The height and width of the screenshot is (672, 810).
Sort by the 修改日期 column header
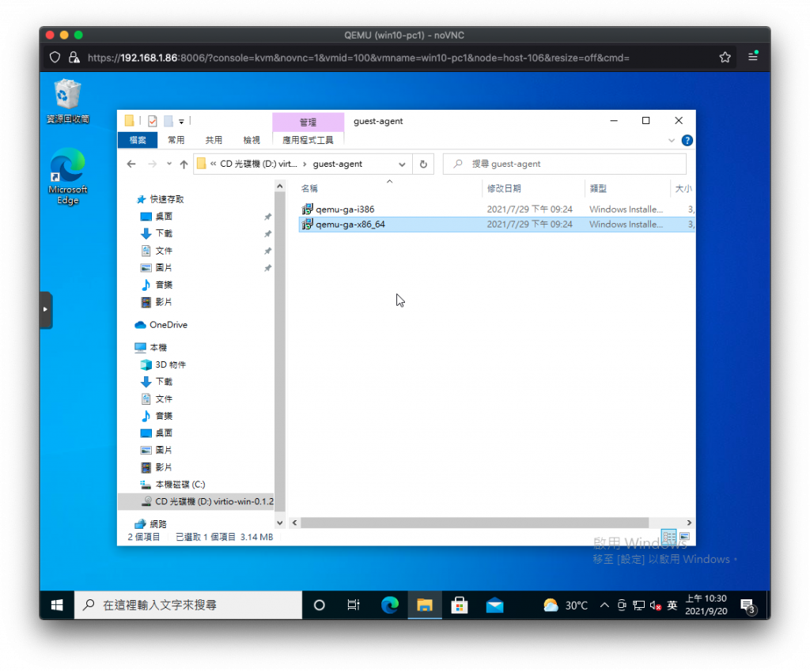click(x=504, y=188)
